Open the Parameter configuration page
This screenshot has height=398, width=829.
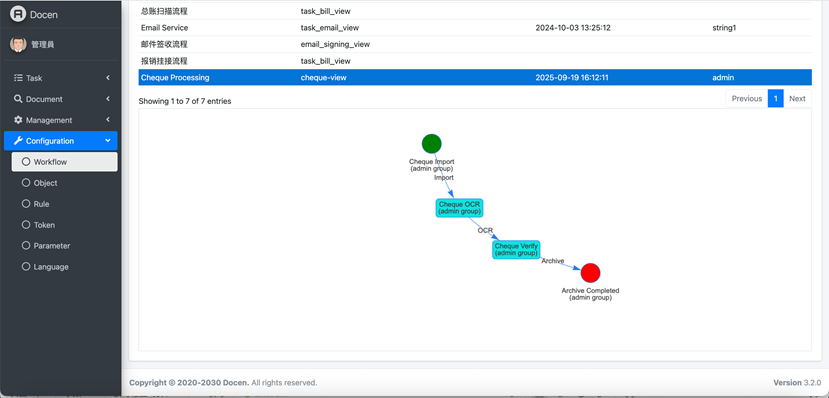point(65,246)
